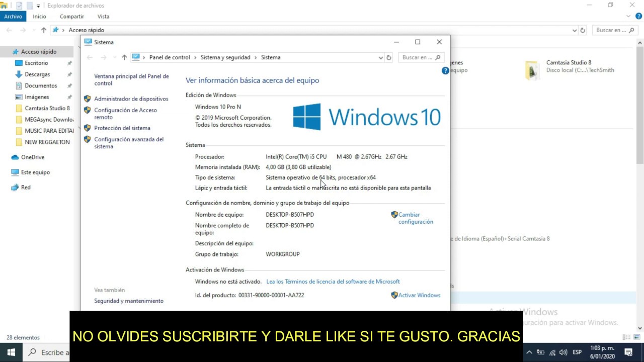Click up arrow in File Explorer
Viewport: 644px width, 362px height.
(x=44, y=30)
